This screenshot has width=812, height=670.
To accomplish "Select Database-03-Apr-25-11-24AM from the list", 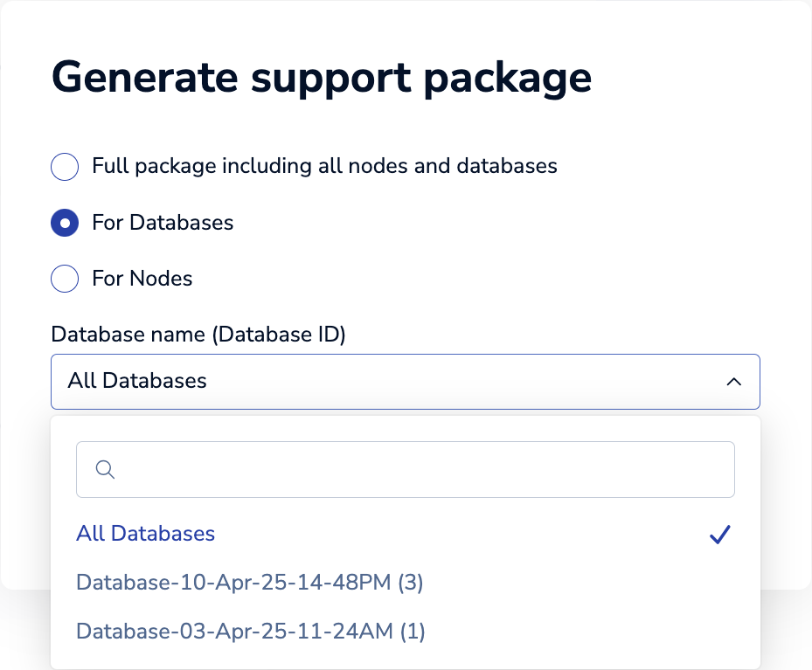I will point(250,631).
